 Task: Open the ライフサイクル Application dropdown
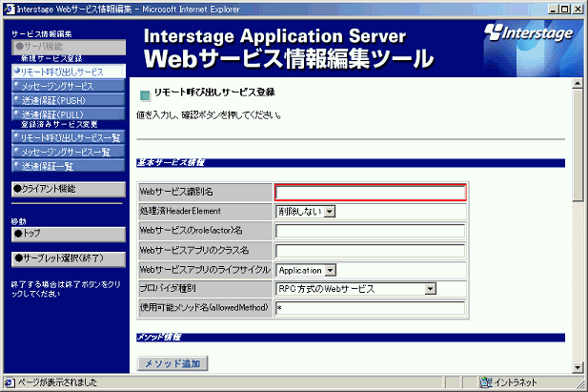tap(306, 270)
